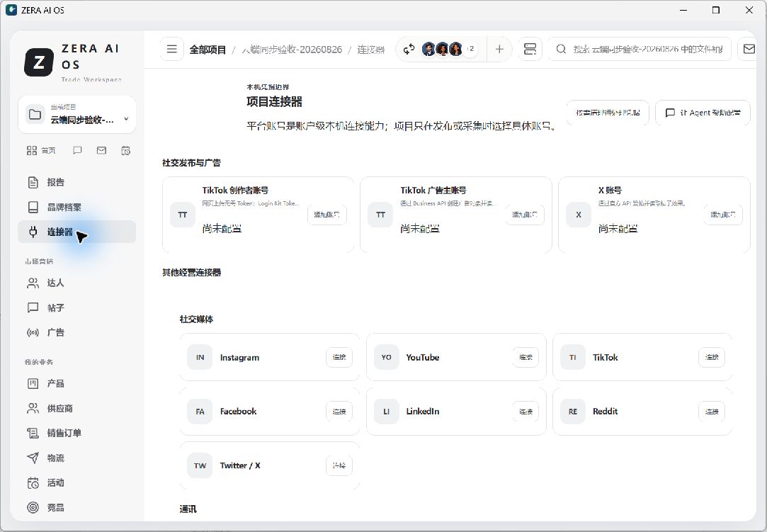Expand the current project dropdown
The image size is (767, 532).
click(76, 115)
